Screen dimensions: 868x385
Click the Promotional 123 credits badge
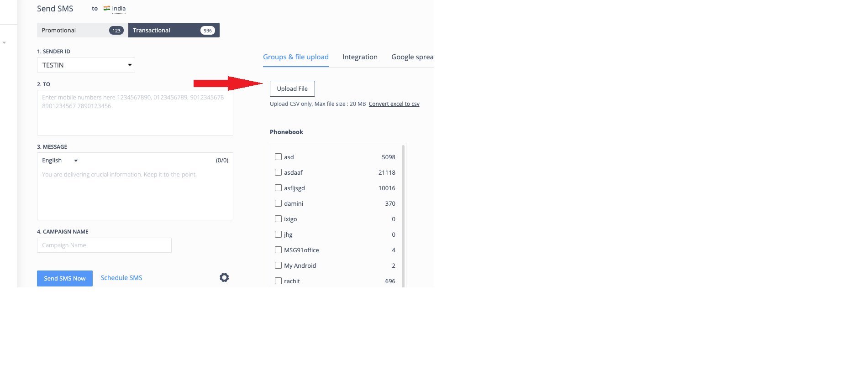click(x=116, y=31)
